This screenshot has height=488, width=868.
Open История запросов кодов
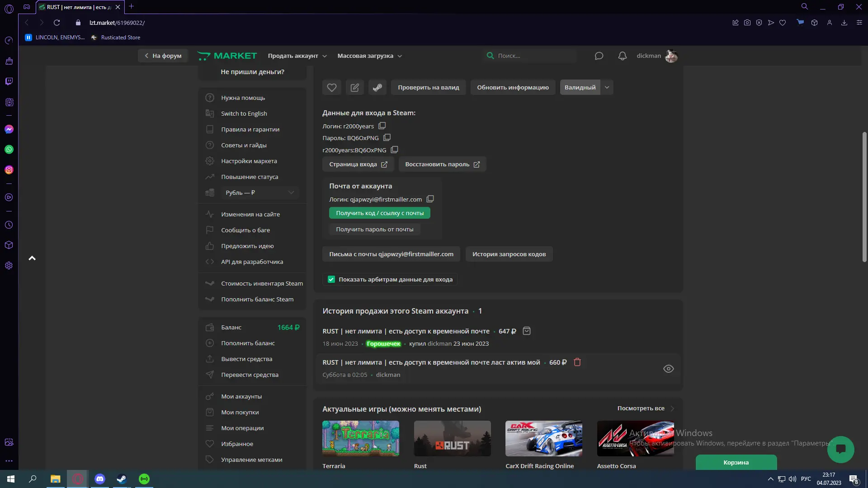point(509,254)
